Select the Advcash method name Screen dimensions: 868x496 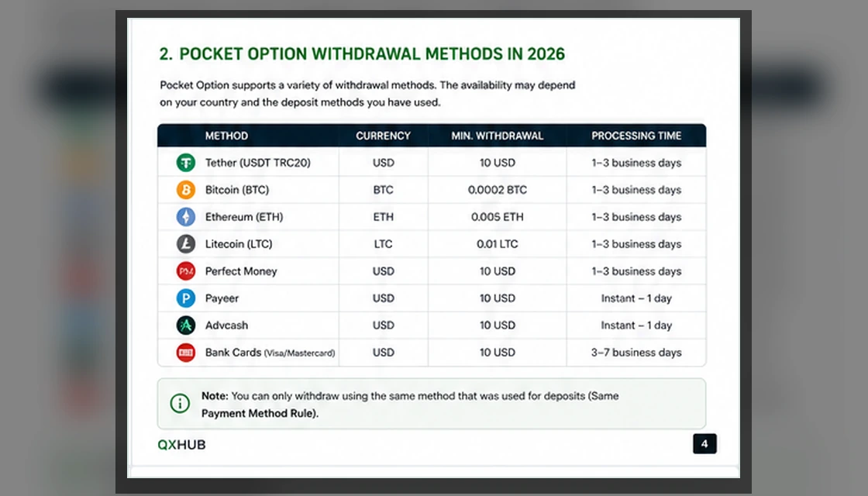226,325
